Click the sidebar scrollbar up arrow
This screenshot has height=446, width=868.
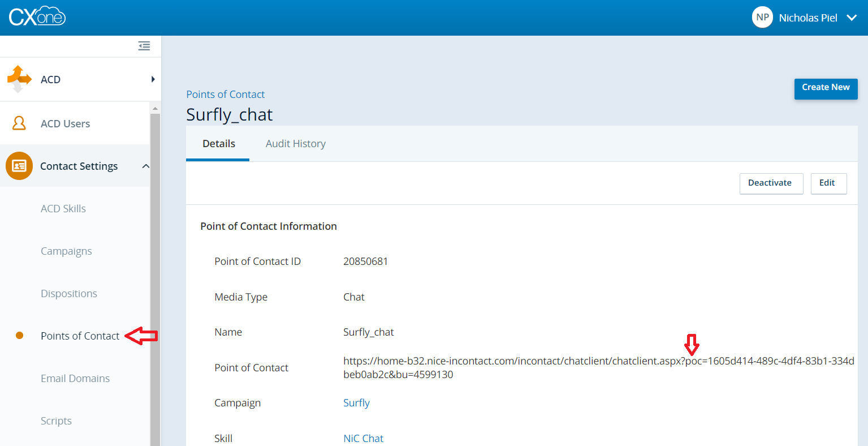click(155, 108)
